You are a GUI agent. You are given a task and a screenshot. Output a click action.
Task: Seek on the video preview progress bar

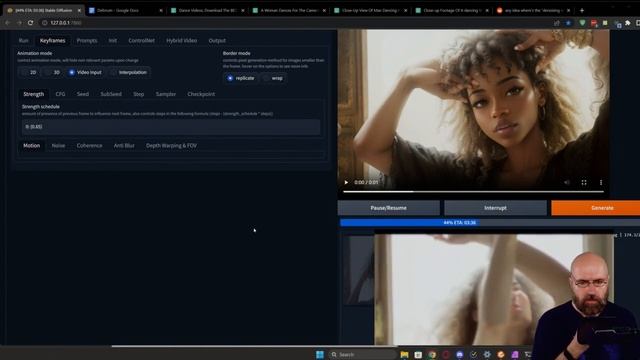click(x=473, y=191)
